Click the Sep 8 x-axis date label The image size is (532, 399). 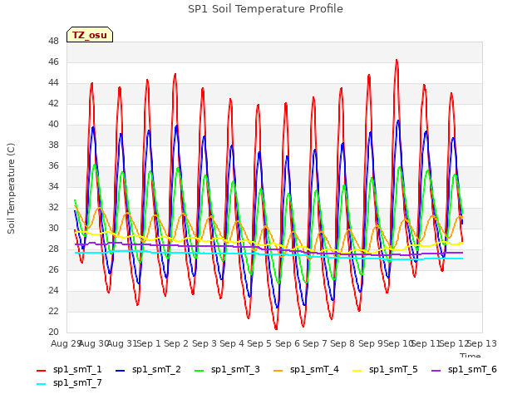pyautogui.click(x=342, y=343)
